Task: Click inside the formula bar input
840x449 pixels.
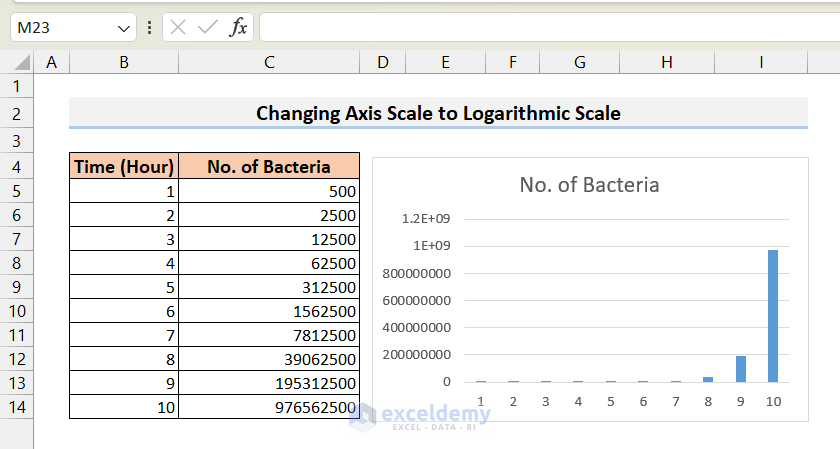Action: point(540,27)
